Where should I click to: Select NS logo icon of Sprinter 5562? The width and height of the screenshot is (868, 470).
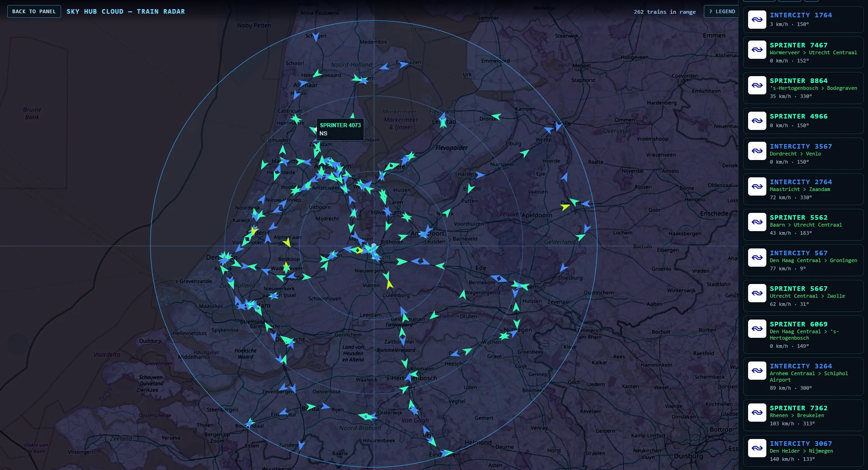click(757, 222)
